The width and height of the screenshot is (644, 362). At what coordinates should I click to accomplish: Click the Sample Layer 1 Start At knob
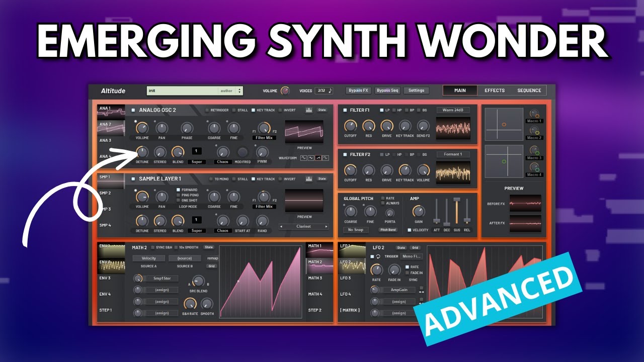(x=243, y=221)
